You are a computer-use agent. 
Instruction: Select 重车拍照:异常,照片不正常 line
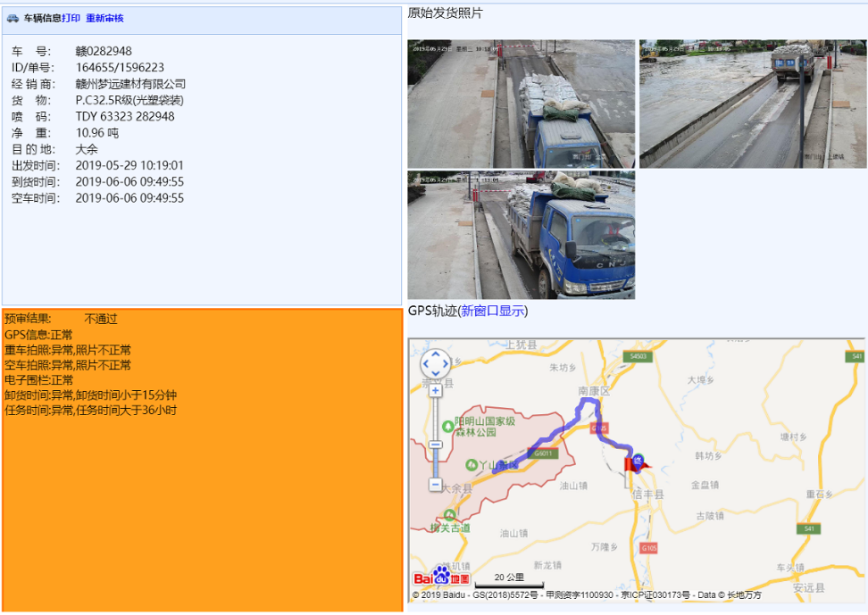68,350
